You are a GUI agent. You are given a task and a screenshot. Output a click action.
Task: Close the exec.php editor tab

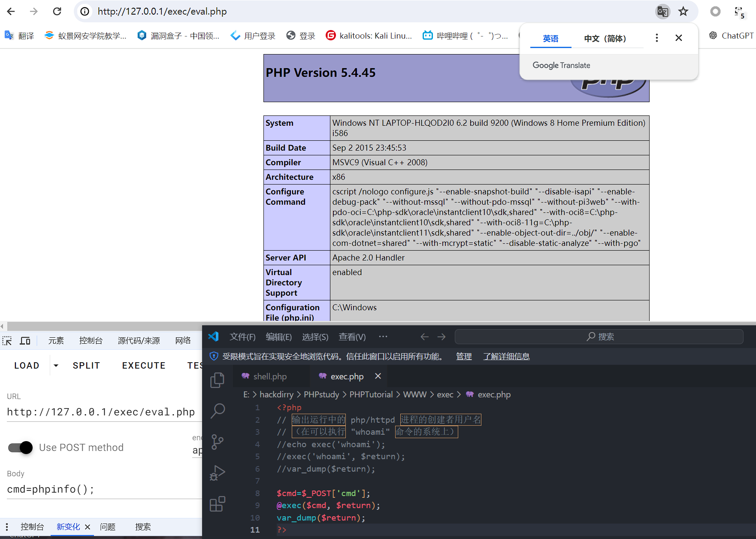pos(378,376)
